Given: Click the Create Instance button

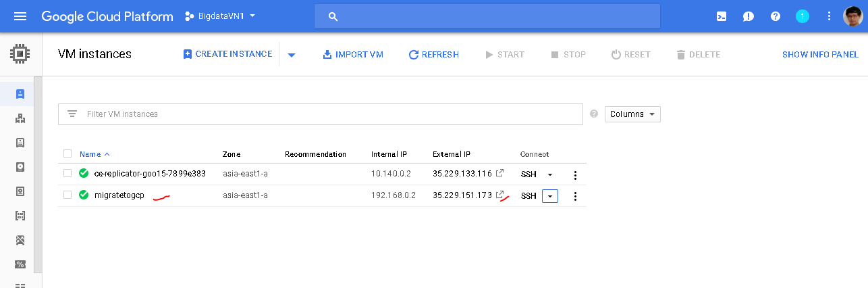Looking at the screenshot, I should [x=227, y=54].
